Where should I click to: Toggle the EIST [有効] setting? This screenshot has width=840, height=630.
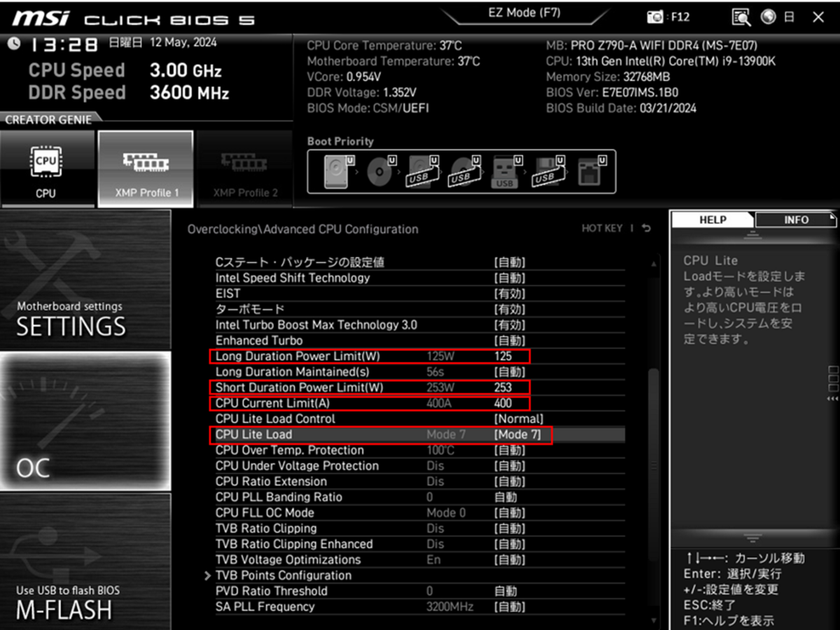tap(510, 294)
